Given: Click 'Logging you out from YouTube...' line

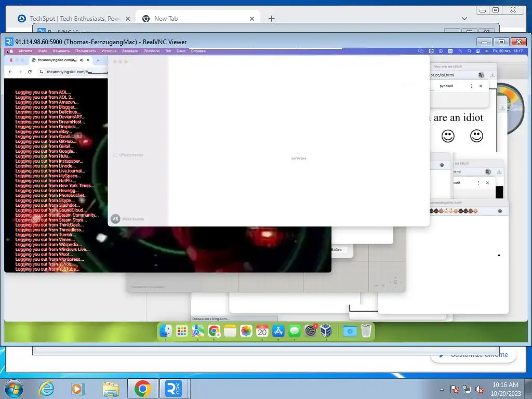Looking at the screenshot, I should click(47, 269).
